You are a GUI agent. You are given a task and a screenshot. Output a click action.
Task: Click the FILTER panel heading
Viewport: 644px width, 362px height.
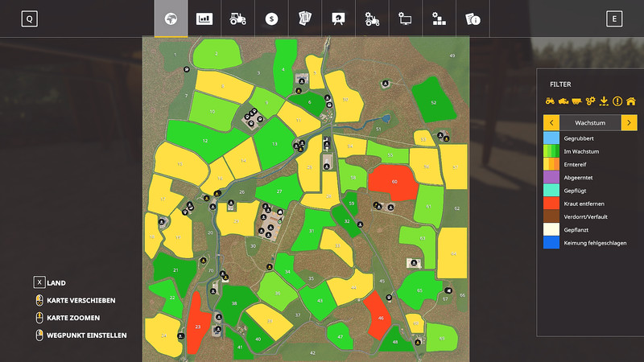(560, 84)
